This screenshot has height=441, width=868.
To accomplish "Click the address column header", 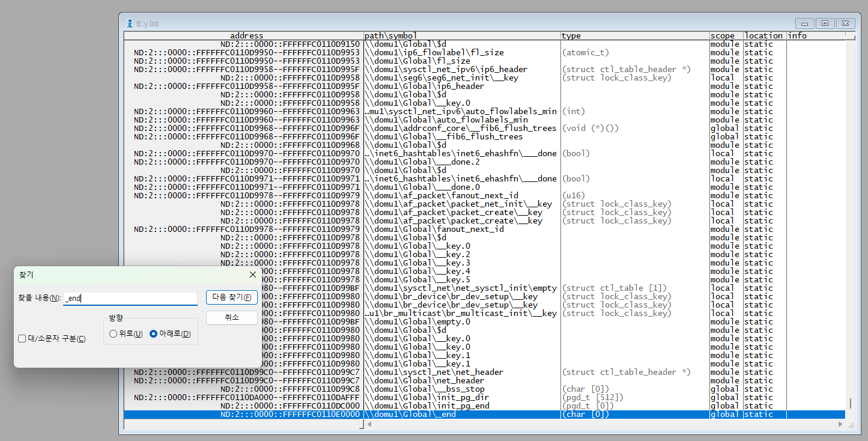I will pyautogui.click(x=246, y=36).
